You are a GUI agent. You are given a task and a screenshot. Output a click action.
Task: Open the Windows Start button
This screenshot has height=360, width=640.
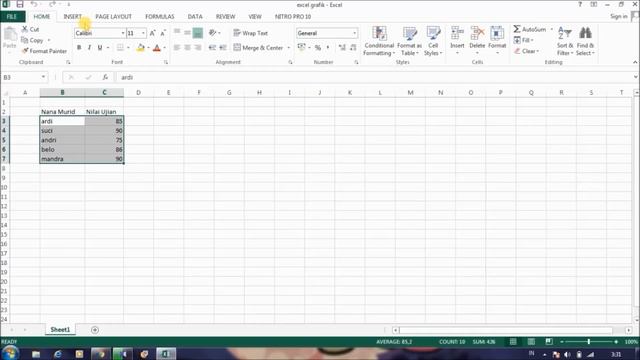pos(10,353)
